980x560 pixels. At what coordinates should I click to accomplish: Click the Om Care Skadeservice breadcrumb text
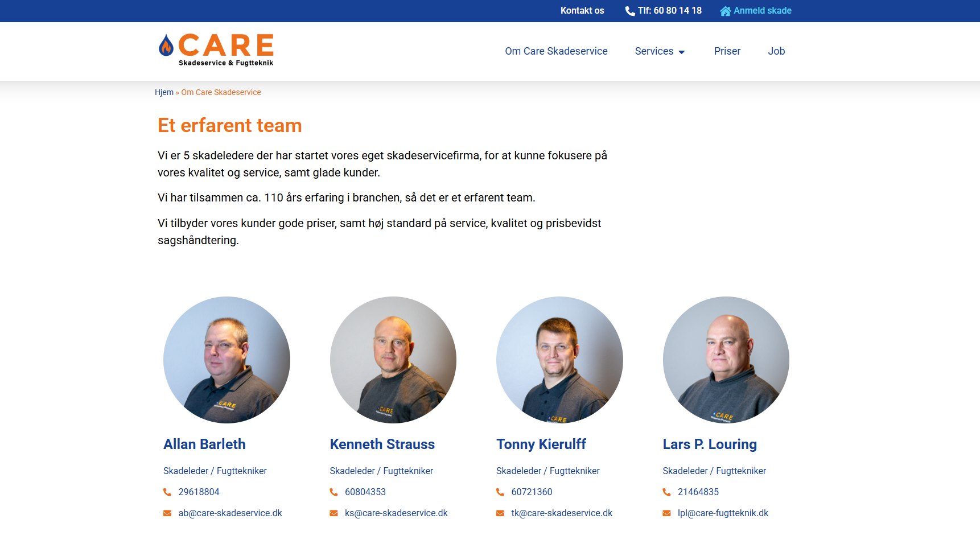pos(221,92)
